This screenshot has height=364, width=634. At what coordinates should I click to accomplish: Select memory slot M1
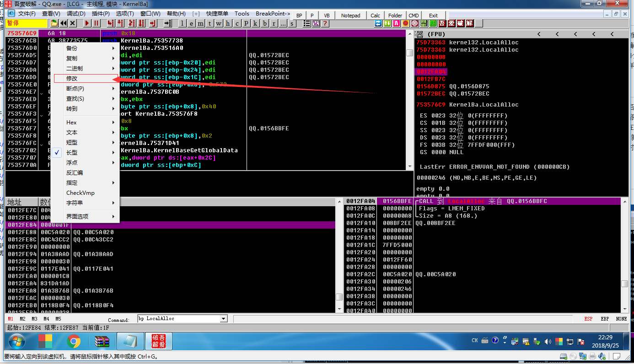(x=11, y=319)
